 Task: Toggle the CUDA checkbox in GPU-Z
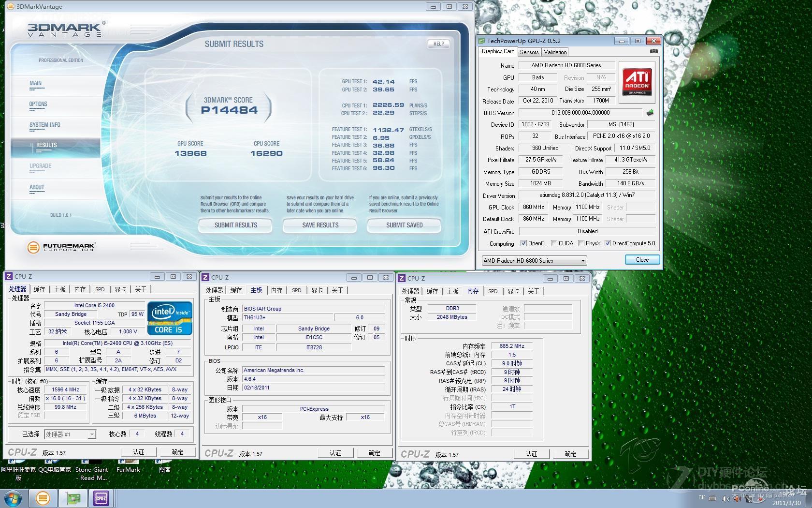(554, 243)
